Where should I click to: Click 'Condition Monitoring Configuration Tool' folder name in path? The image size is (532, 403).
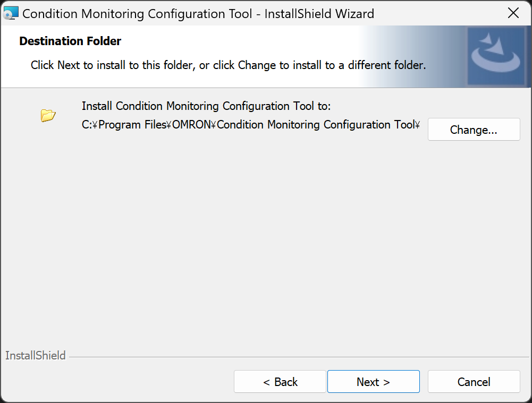click(315, 125)
